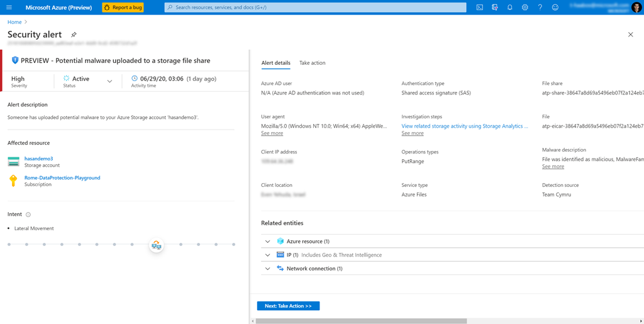Switch to the Take action tab
The height and width of the screenshot is (324, 644).
tap(312, 63)
